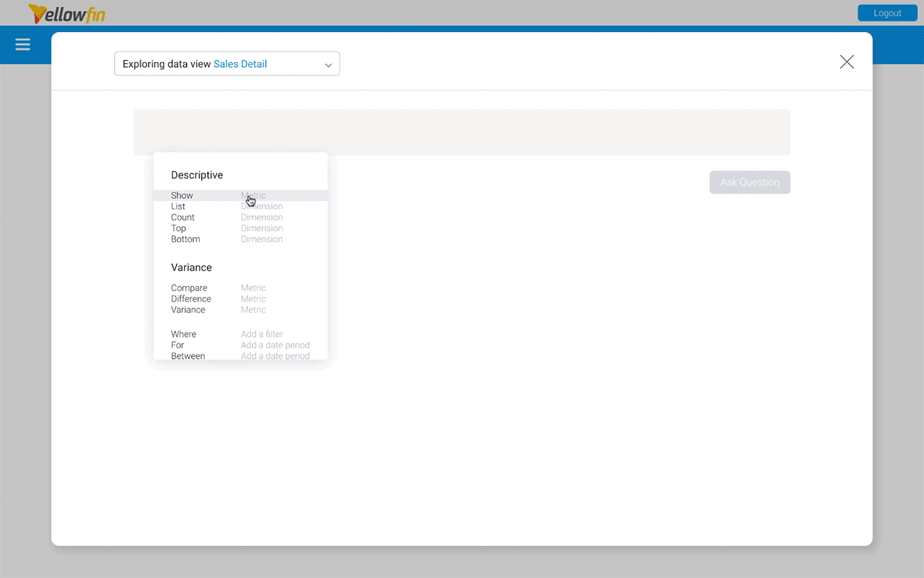Viewport: 924px width, 578px height.
Task: Click the Yellowfin logo
Action: 67,13
